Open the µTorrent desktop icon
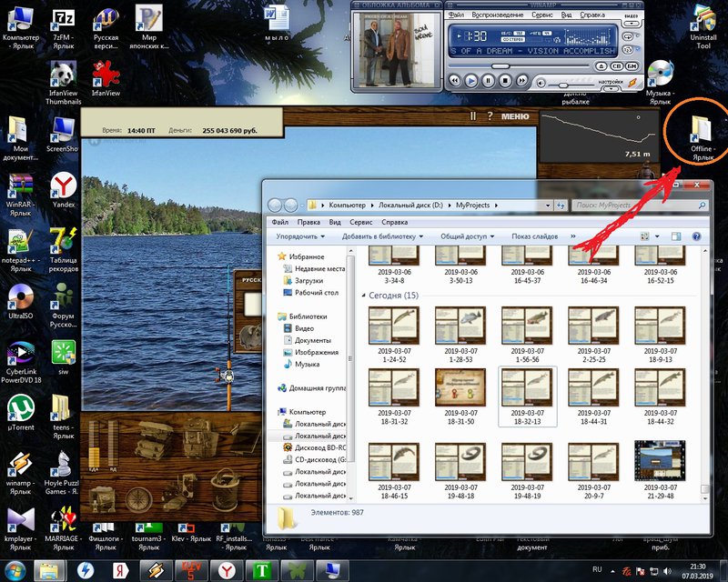This screenshot has width=728, height=582. [x=20, y=413]
